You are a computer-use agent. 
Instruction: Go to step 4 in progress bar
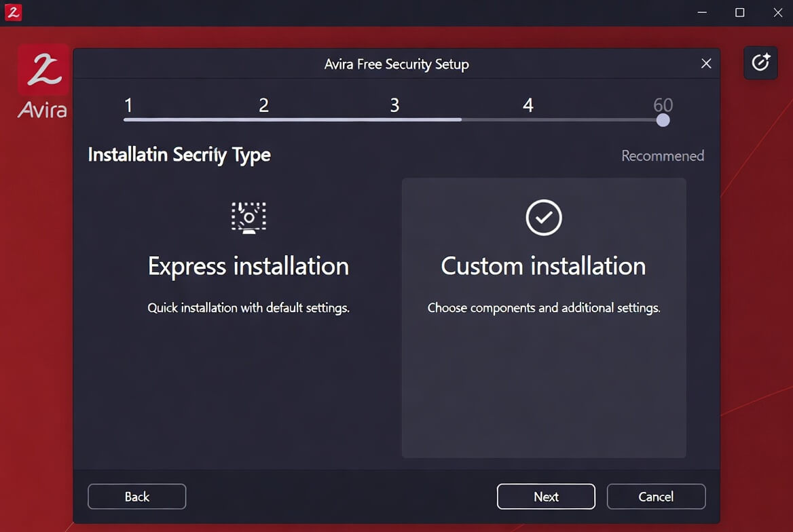pyautogui.click(x=528, y=105)
